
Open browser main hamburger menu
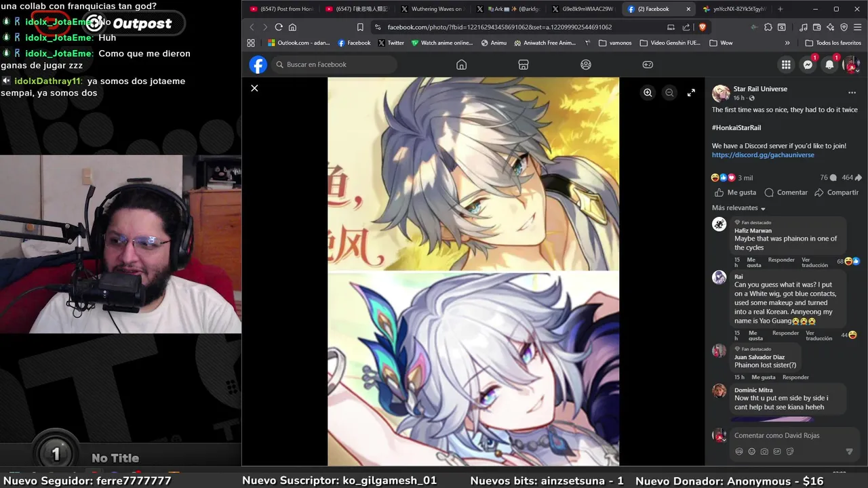pos(856,27)
